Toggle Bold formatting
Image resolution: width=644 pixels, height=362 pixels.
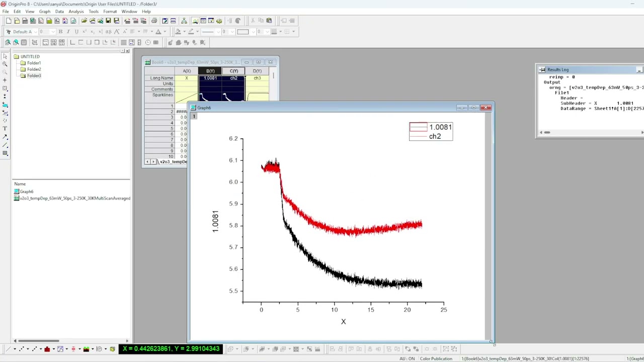pyautogui.click(x=60, y=32)
